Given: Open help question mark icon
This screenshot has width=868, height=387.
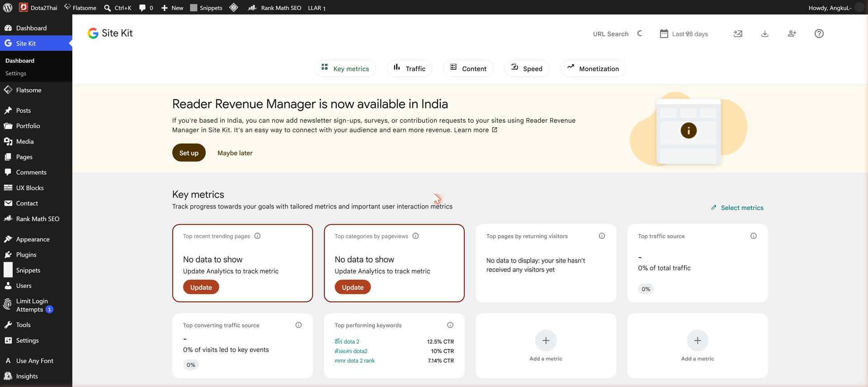Looking at the screenshot, I should [819, 34].
